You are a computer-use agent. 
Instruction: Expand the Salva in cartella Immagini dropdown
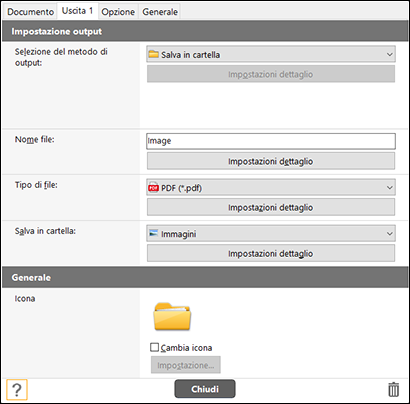tap(271, 234)
